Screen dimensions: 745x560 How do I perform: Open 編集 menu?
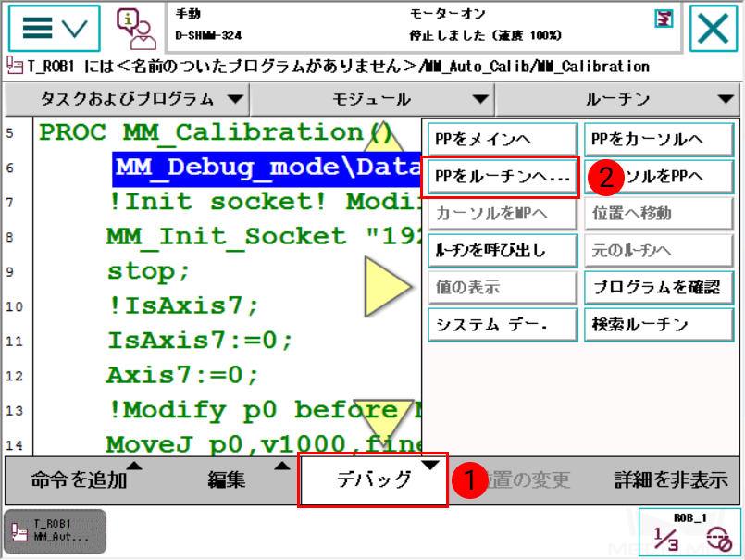tap(227, 480)
